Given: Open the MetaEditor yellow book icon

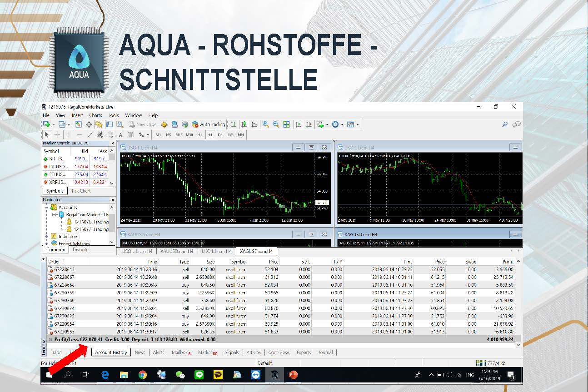Looking at the screenshot, I should pos(164,124).
